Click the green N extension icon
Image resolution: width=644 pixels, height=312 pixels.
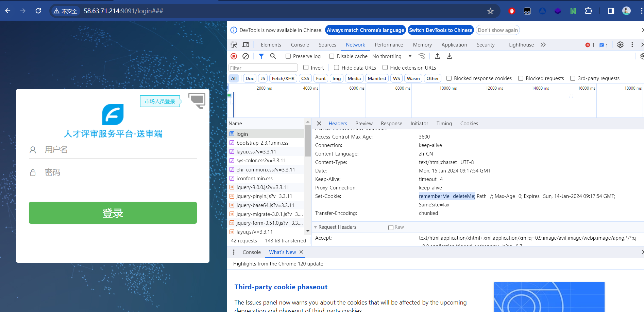[573, 11]
